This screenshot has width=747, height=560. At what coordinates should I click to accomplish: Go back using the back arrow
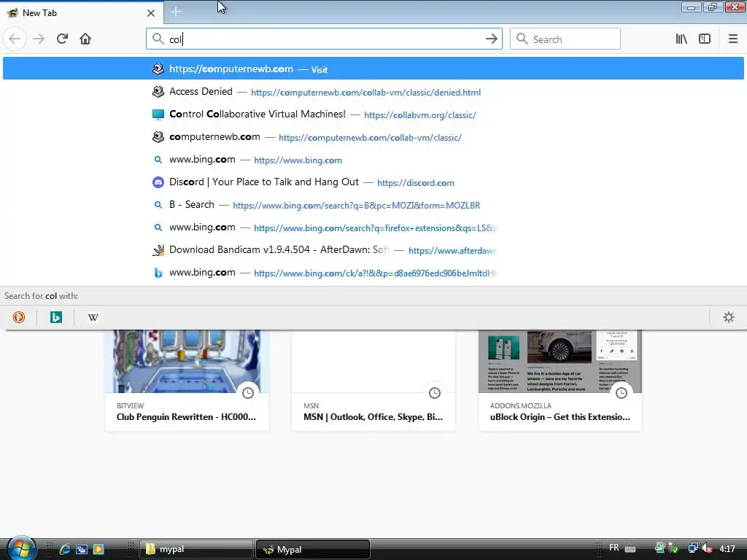tap(15, 39)
